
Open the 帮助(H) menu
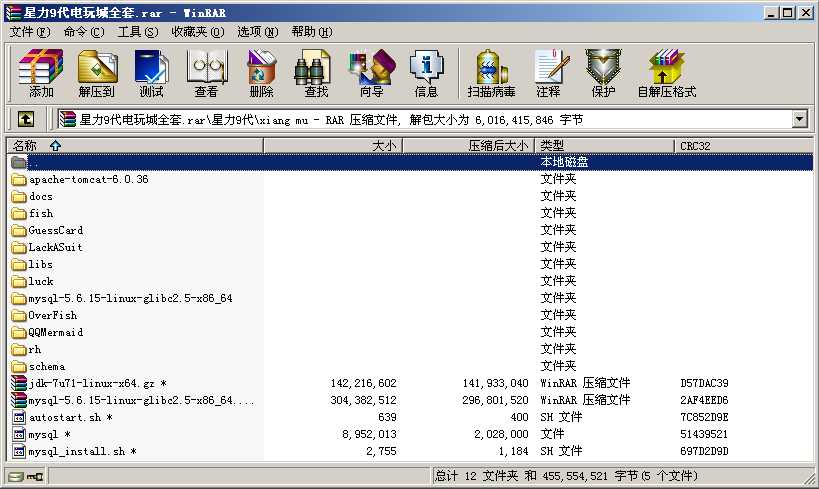[x=312, y=32]
